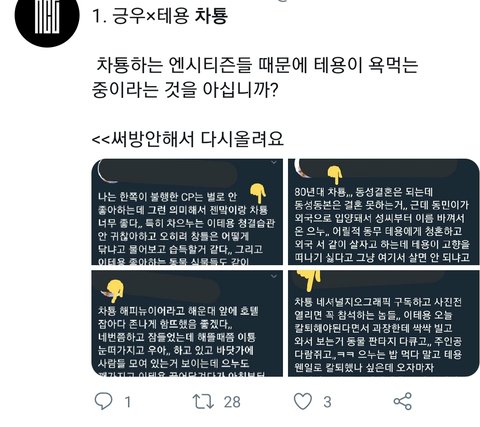Open top-left screenshot about 불행한 CP
This screenshot has height=427, width=480.
pyautogui.click(x=187, y=212)
